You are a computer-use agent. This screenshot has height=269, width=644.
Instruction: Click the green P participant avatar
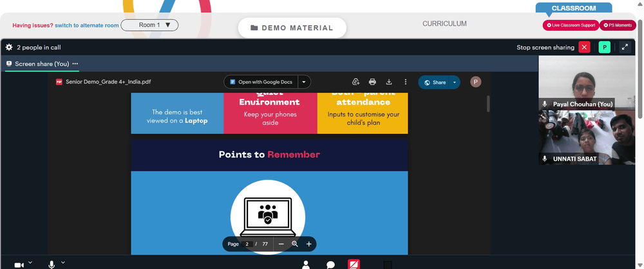[x=604, y=47]
